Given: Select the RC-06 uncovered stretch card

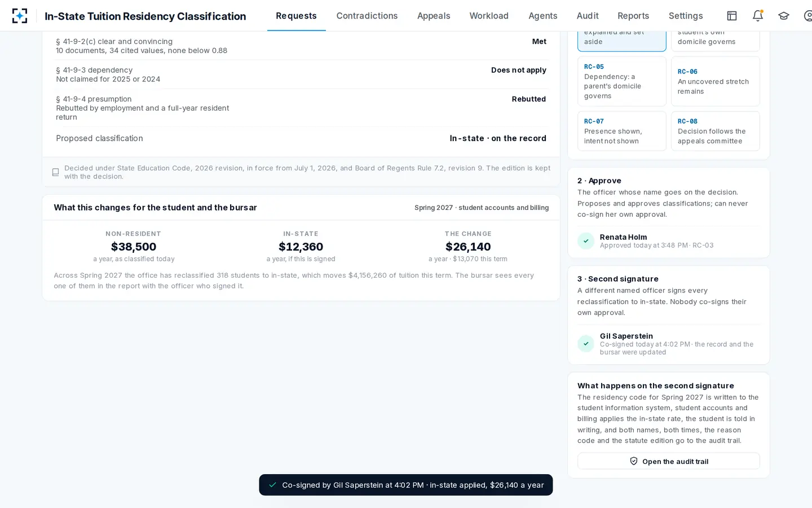Looking at the screenshot, I should (x=716, y=81).
